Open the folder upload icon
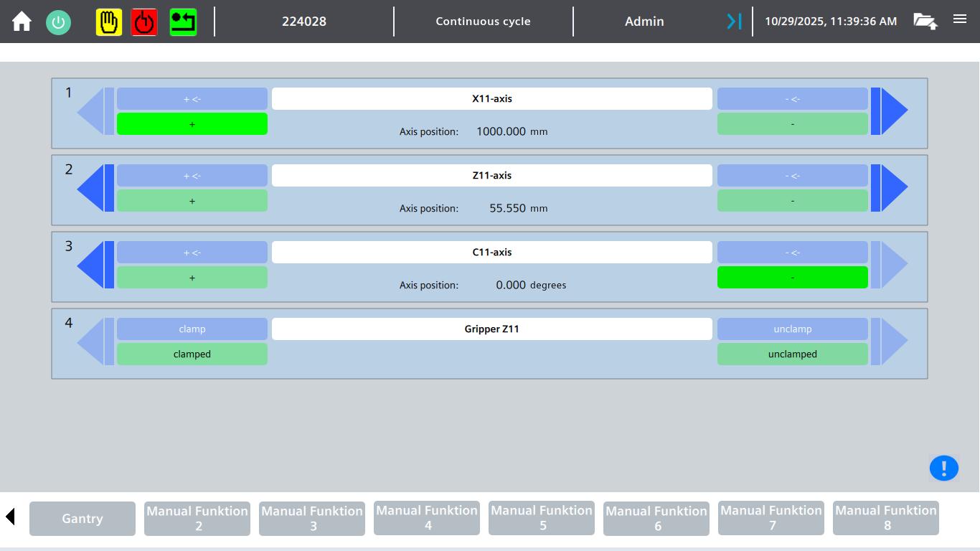The image size is (980, 551). click(925, 22)
